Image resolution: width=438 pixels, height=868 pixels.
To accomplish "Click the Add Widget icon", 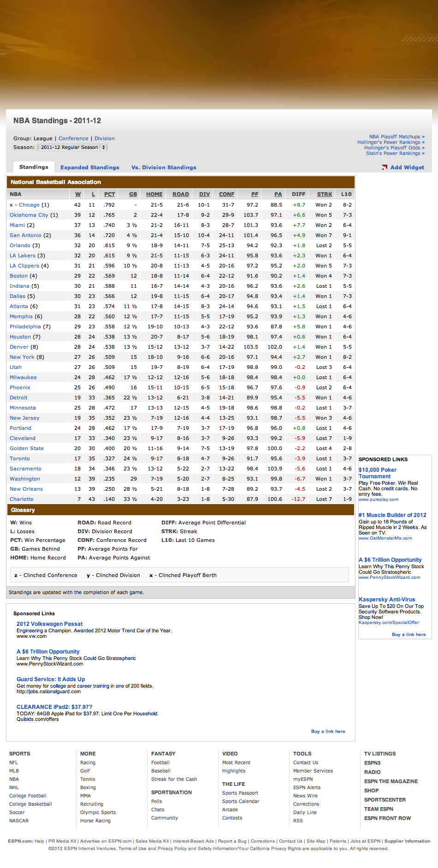I will (385, 167).
